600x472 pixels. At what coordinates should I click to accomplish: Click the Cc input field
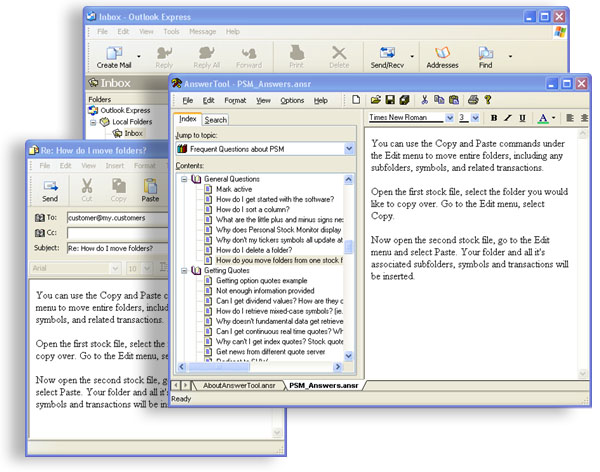[117, 233]
